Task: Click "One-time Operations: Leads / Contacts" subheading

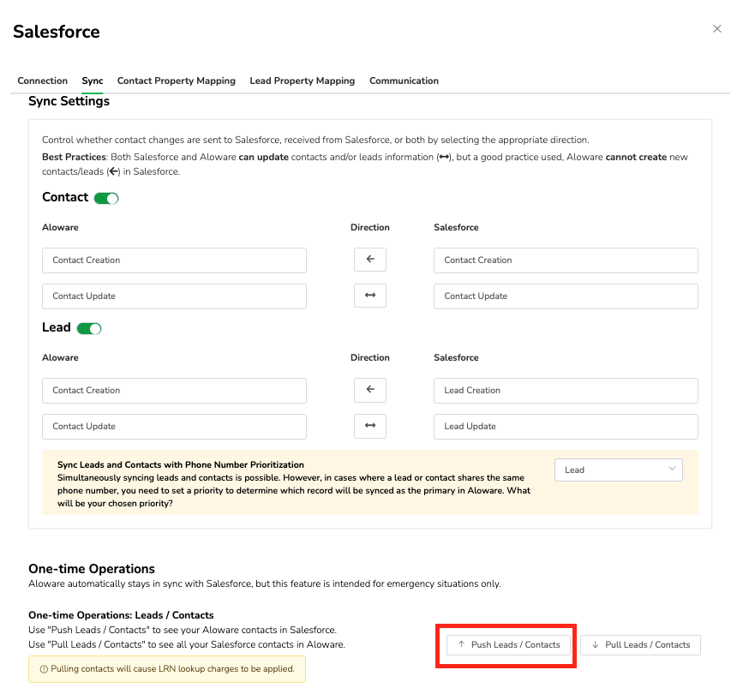Action: pos(121,615)
